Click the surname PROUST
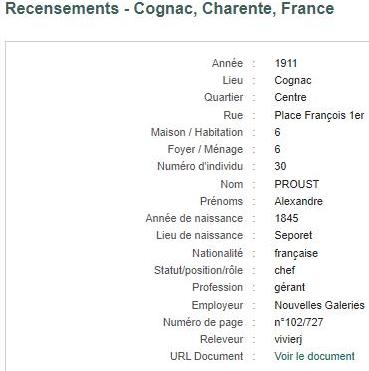The height and width of the screenshot is (371, 369). coord(297,184)
